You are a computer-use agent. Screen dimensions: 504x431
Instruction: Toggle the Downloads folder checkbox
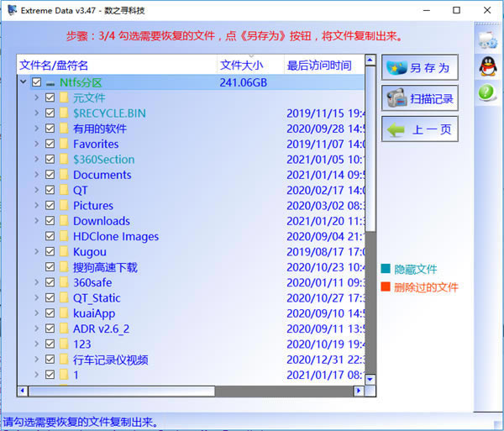click(x=50, y=221)
